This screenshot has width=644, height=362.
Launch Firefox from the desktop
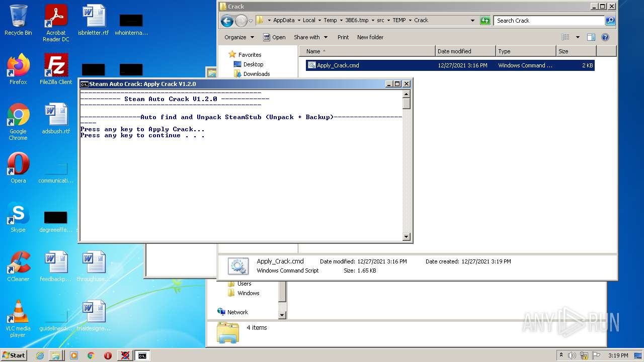(18, 69)
